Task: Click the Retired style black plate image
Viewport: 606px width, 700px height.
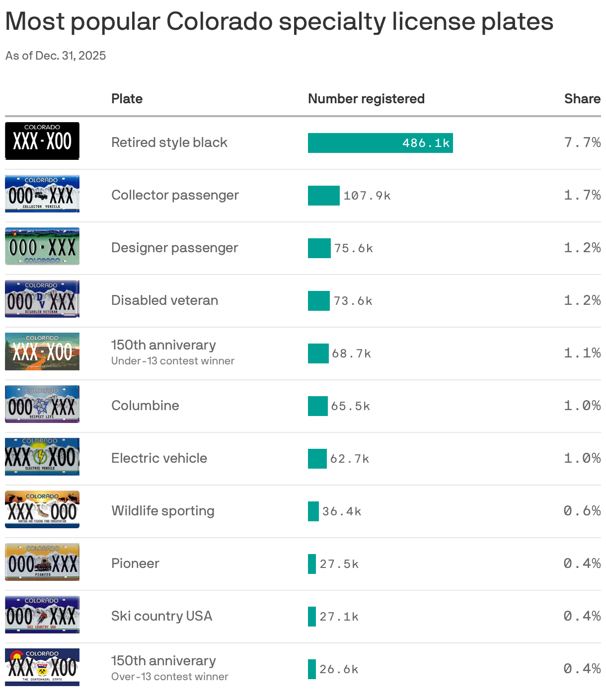Action: coord(42,141)
